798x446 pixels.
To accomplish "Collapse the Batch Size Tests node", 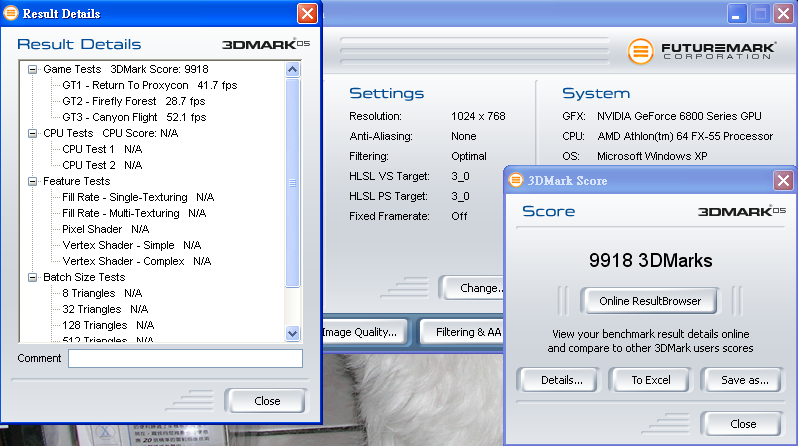I will click(x=33, y=277).
